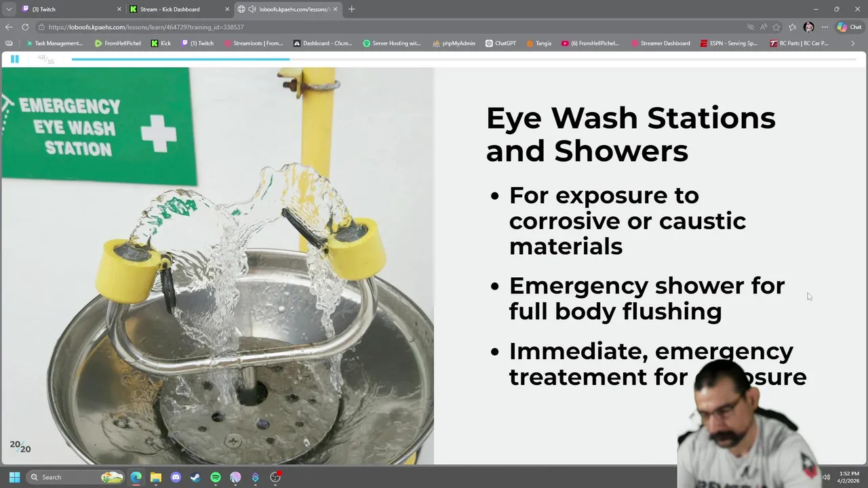
Task: Open Discord from taskbar
Action: point(176,477)
